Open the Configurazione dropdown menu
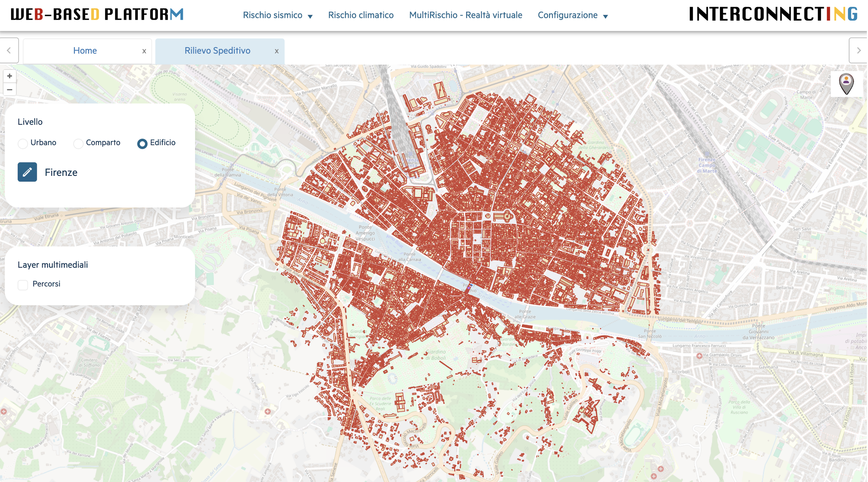The image size is (868, 482). (x=572, y=15)
